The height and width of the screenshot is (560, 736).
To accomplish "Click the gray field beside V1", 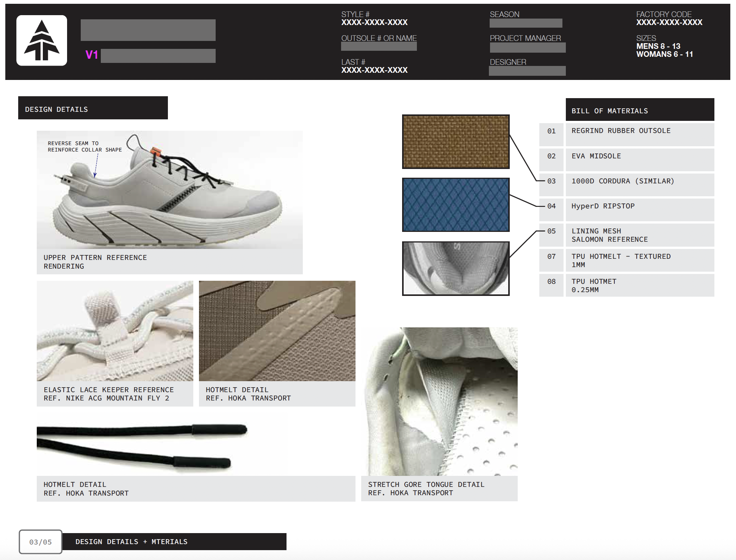I will click(x=158, y=56).
